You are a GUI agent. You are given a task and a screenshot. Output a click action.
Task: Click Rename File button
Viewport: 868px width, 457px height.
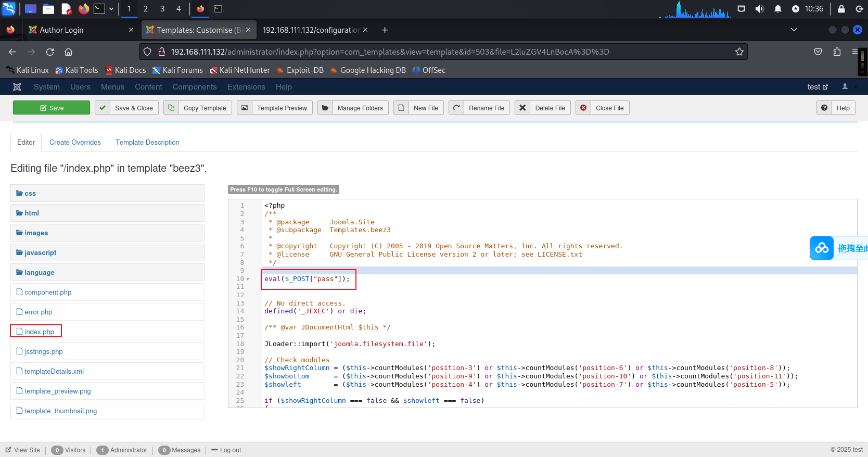point(479,108)
